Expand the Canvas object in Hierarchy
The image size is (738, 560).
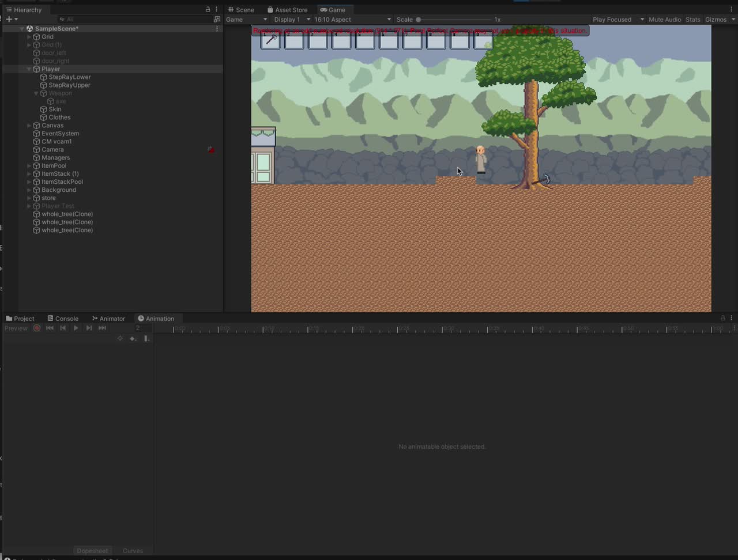pyautogui.click(x=29, y=126)
